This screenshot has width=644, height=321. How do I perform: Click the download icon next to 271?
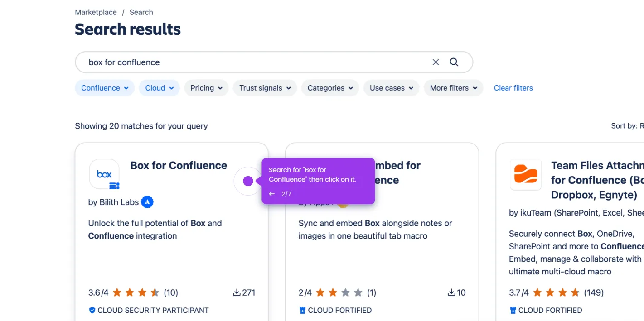click(237, 292)
